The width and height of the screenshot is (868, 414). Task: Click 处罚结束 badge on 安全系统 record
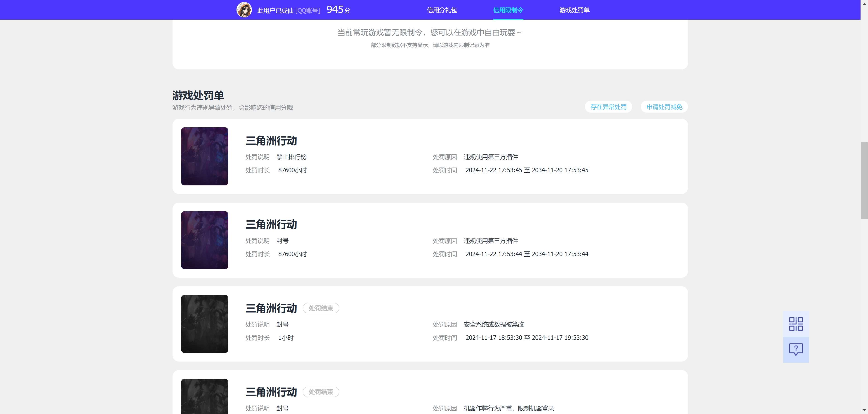(320, 308)
